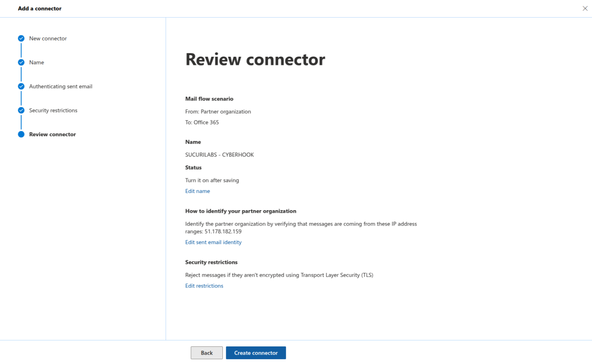This screenshot has height=364, width=592.
Task: Click the New connector completed checkmark icon
Action: click(x=21, y=38)
